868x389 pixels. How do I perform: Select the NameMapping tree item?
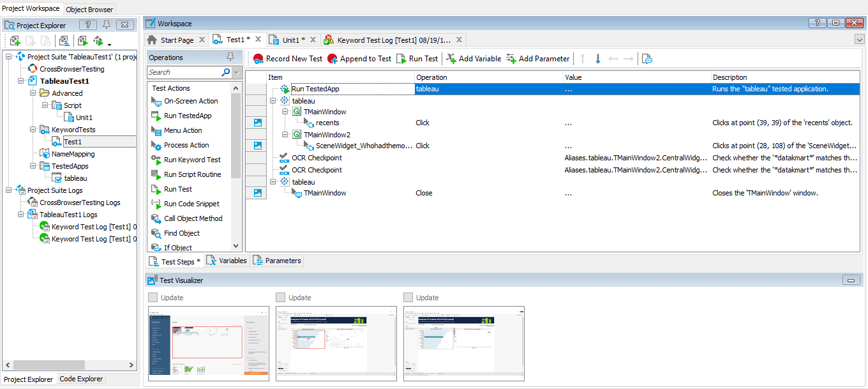[x=73, y=154]
